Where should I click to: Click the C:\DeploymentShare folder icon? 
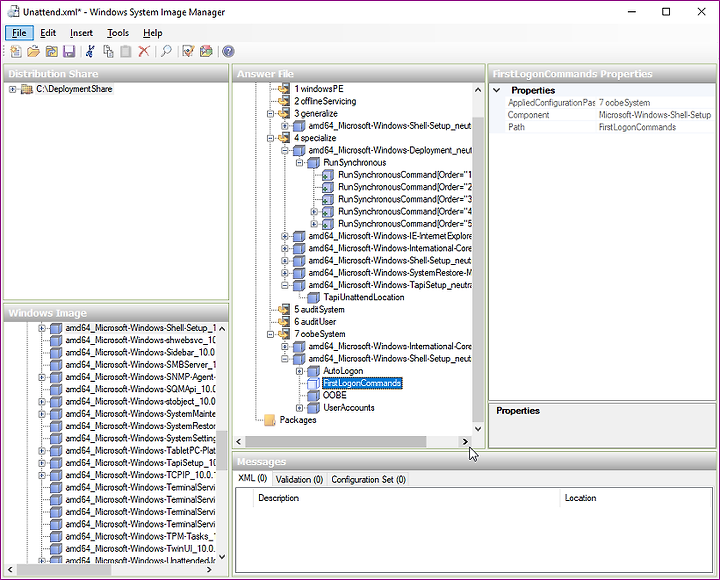(x=27, y=89)
